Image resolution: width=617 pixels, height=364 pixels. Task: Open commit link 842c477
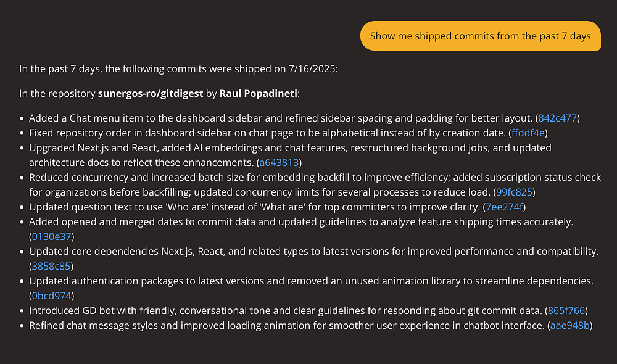558,118
